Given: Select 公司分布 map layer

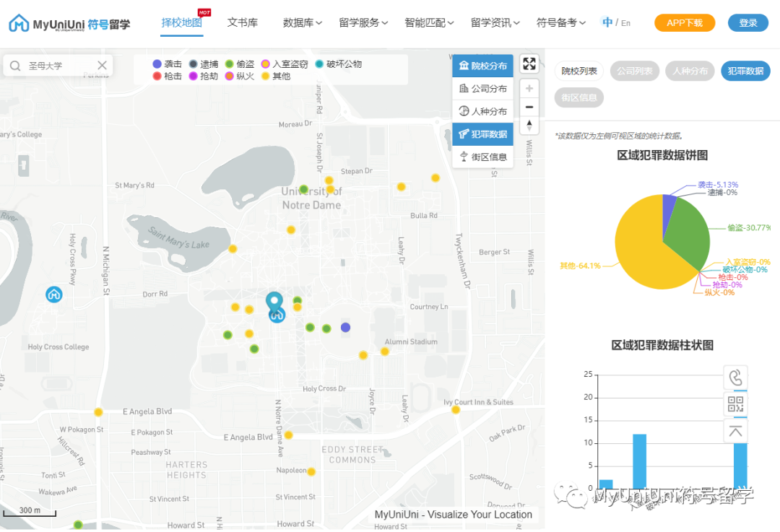Looking at the screenshot, I should (482, 89).
